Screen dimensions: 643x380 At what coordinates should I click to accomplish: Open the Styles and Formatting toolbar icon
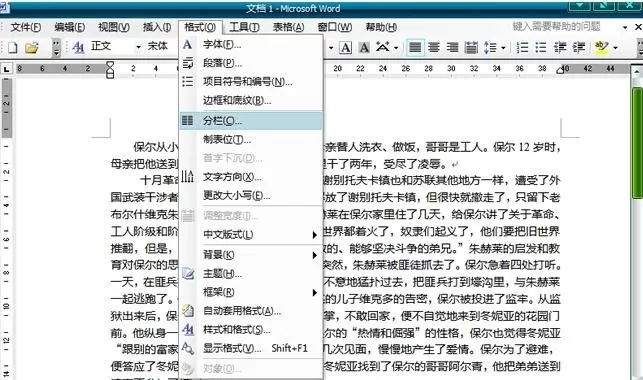[78, 48]
